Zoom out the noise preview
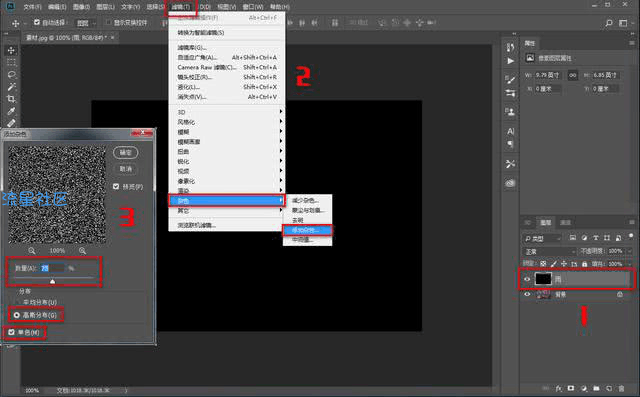Image resolution: width=640 pixels, height=397 pixels. pyautogui.click(x=32, y=251)
